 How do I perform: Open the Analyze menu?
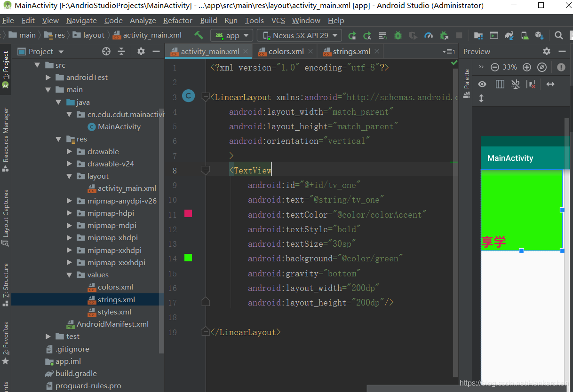coord(143,21)
